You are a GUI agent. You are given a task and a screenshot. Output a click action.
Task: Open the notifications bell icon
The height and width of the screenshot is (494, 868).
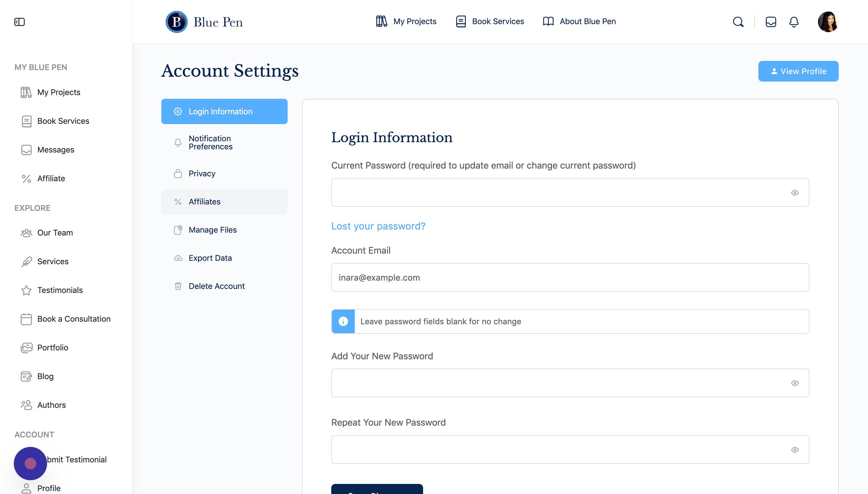(x=794, y=22)
